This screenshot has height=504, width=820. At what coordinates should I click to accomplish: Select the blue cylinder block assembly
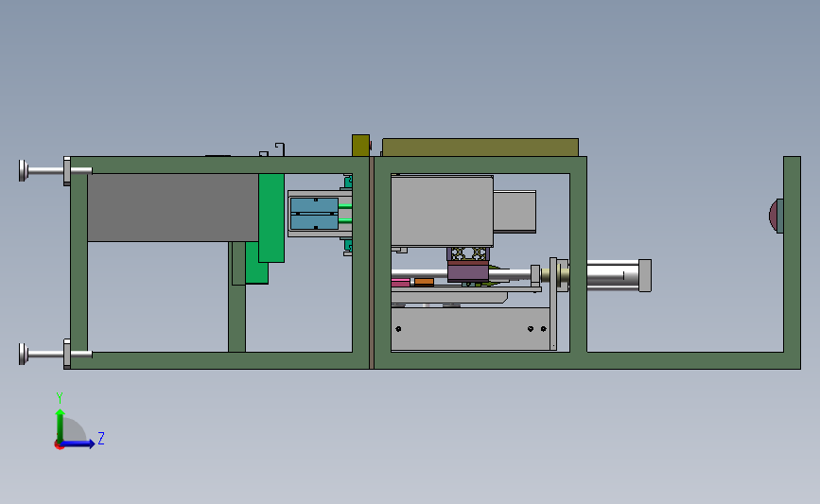tap(314, 214)
